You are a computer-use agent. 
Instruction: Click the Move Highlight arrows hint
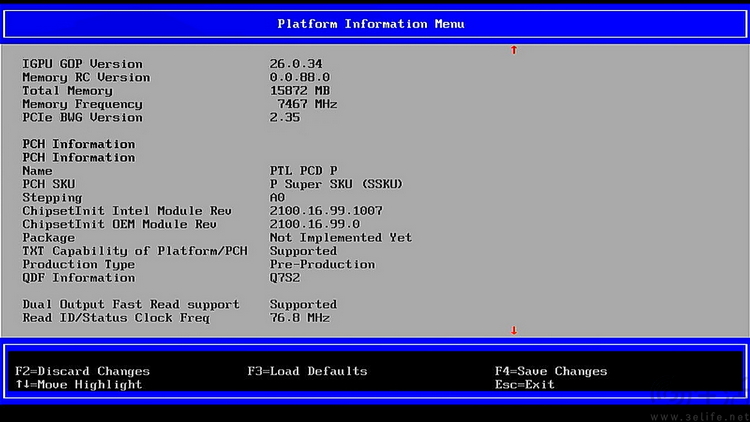(x=79, y=385)
